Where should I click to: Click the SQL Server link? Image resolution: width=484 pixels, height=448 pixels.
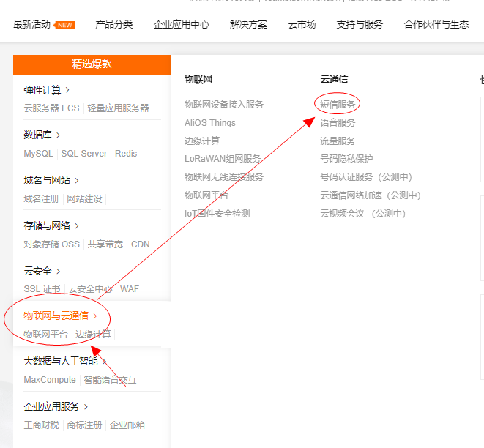[83, 154]
